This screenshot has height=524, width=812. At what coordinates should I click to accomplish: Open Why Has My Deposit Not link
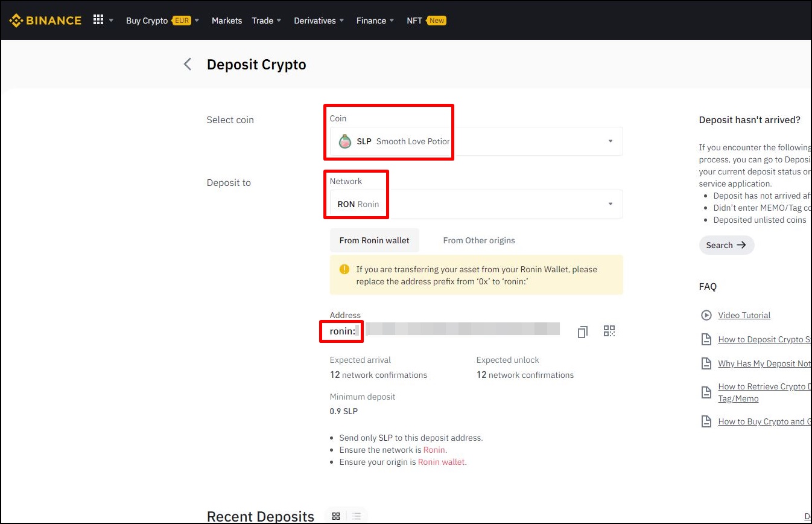tap(764, 363)
